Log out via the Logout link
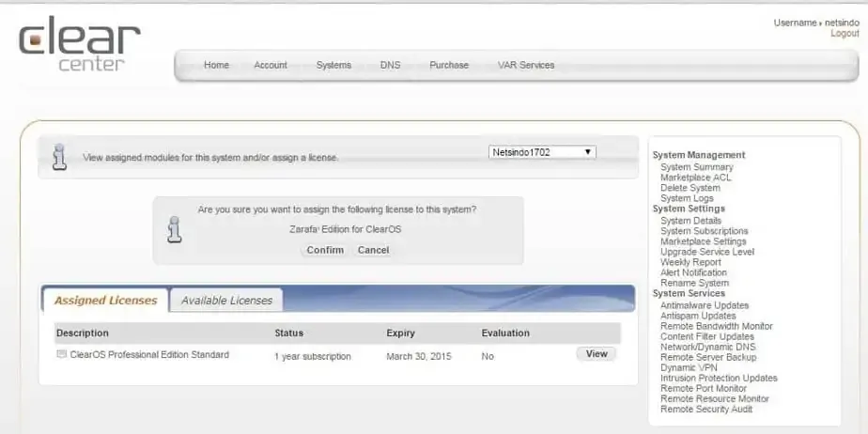 [845, 34]
